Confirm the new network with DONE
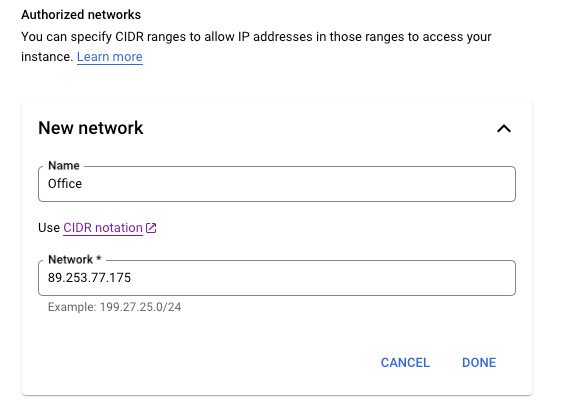 (x=479, y=363)
